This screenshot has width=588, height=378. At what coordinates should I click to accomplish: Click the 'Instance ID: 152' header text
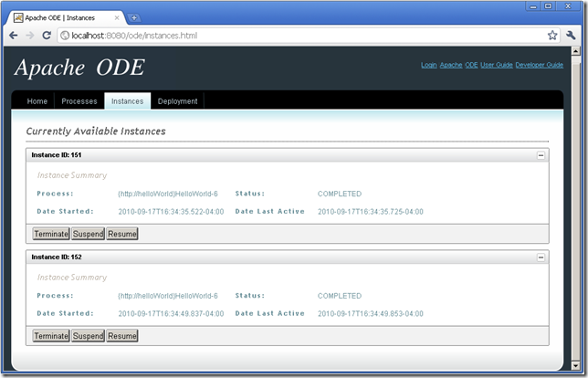(57, 257)
